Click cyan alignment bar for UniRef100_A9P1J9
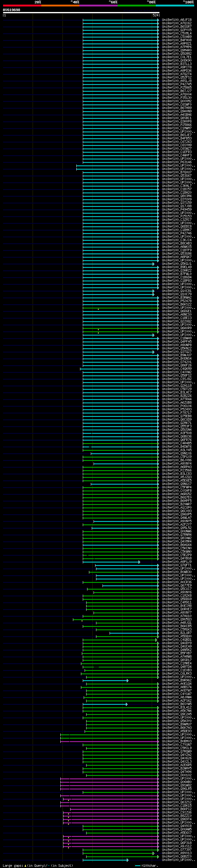197x868 pixels. 111,562
